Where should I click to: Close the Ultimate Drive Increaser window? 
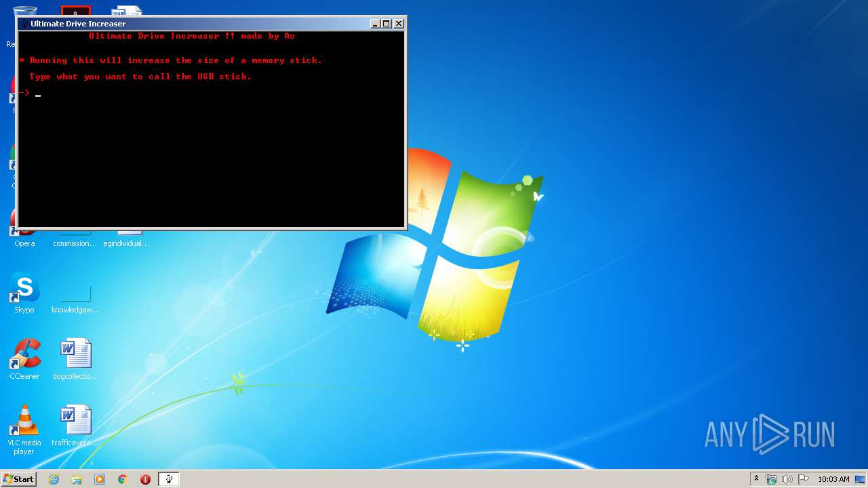pos(399,23)
